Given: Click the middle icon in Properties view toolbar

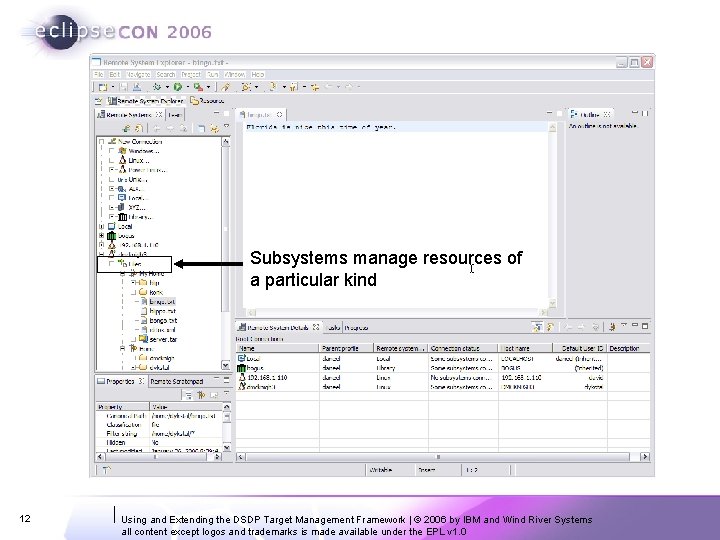Looking at the screenshot, I should pyautogui.click(x=201, y=394).
